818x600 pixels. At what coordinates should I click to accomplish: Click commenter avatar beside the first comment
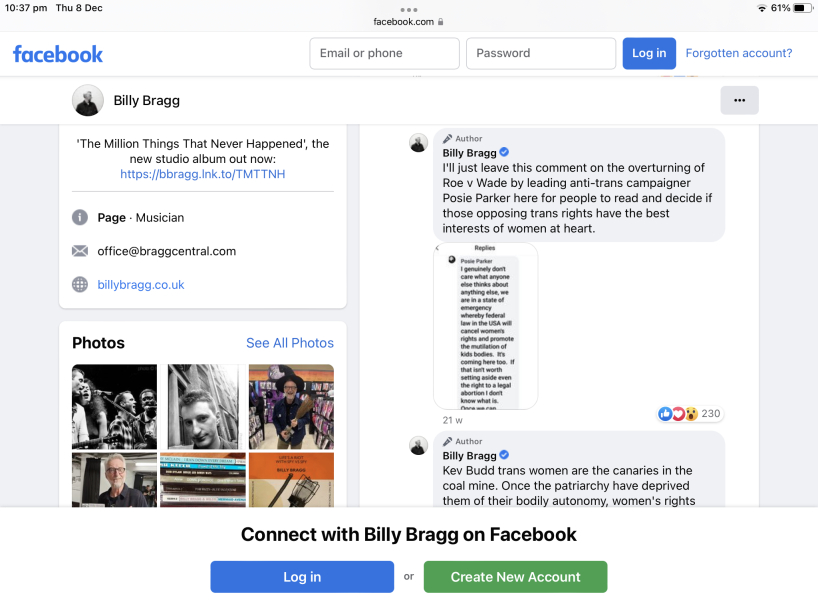[x=418, y=142]
